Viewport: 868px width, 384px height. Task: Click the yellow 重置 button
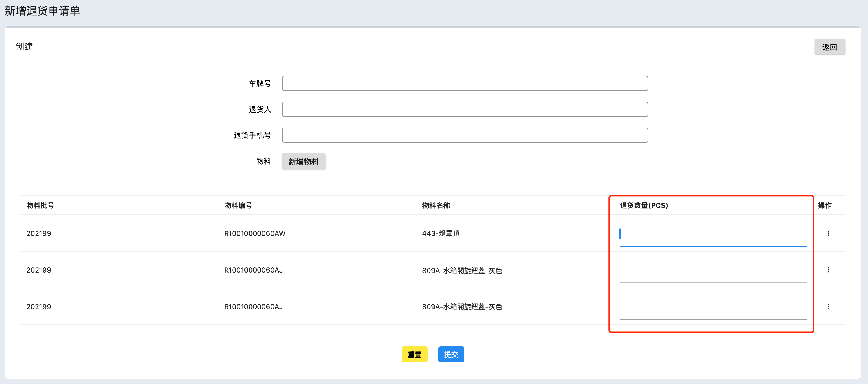[414, 354]
